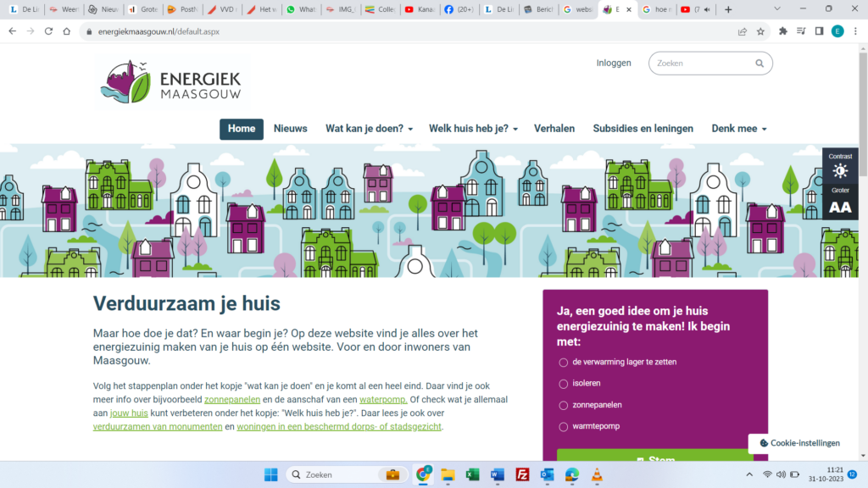Open the Nieuws menu item
This screenshot has width=868, height=488.
pyautogui.click(x=290, y=129)
